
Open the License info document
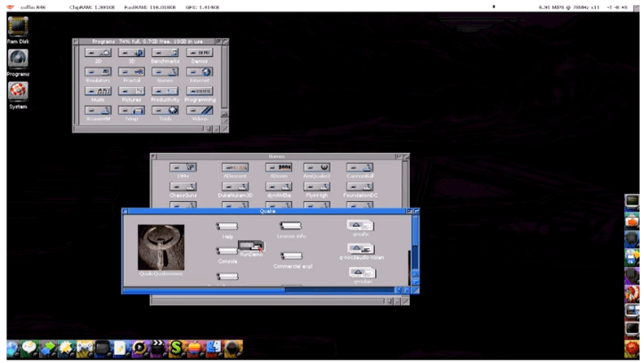click(x=290, y=227)
